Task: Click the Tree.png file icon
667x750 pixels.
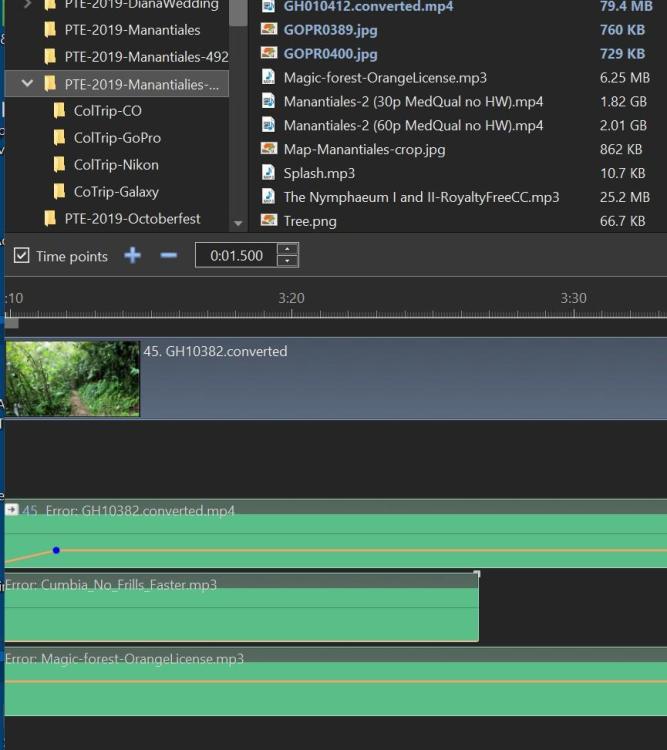Action: (x=268, y=221)
